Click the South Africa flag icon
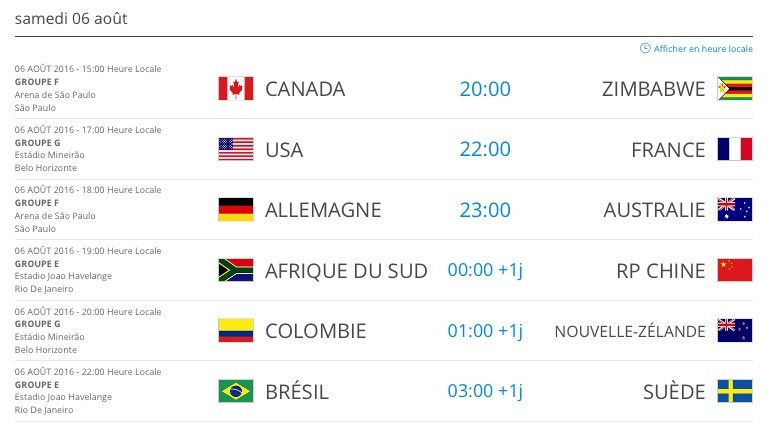Screen dimensions: 768x427 click(235, 270)
